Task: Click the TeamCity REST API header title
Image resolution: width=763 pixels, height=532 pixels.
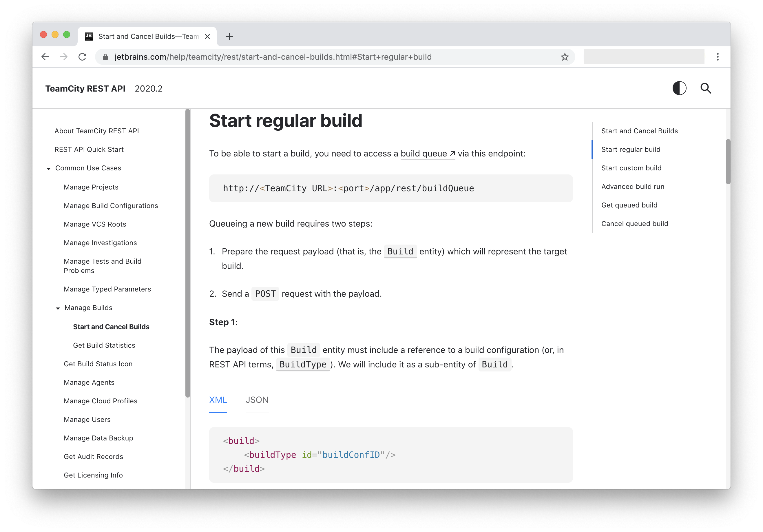Action: [x=85, y=88]
